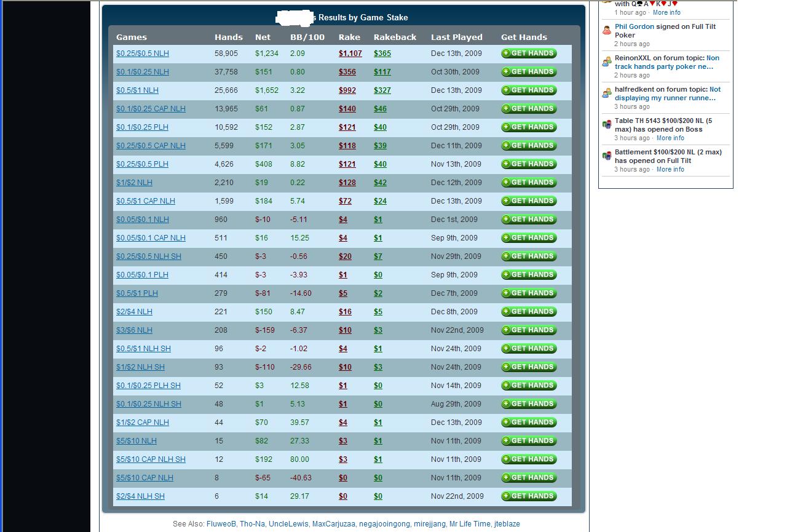The width and height of the screenshot is (787, 532).
Task: Click the forum icon beside ReinonXXL
Action: 607,62
